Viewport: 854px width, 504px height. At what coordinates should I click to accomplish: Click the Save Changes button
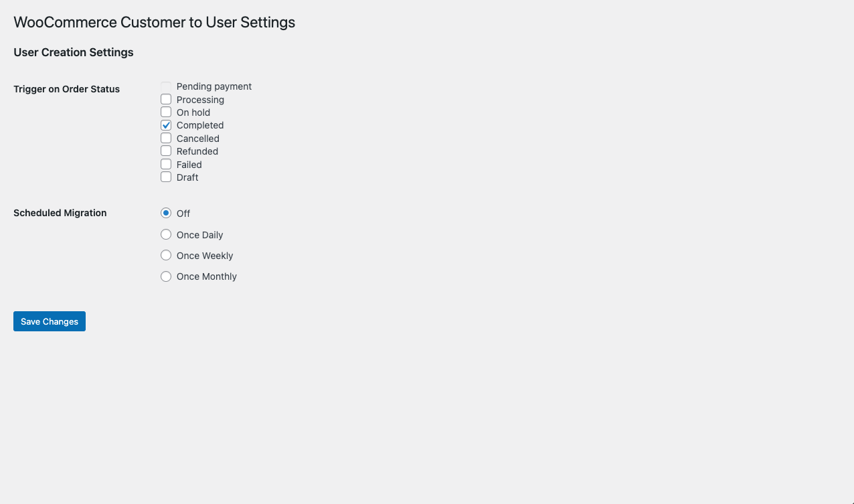(x=50, y=321)
